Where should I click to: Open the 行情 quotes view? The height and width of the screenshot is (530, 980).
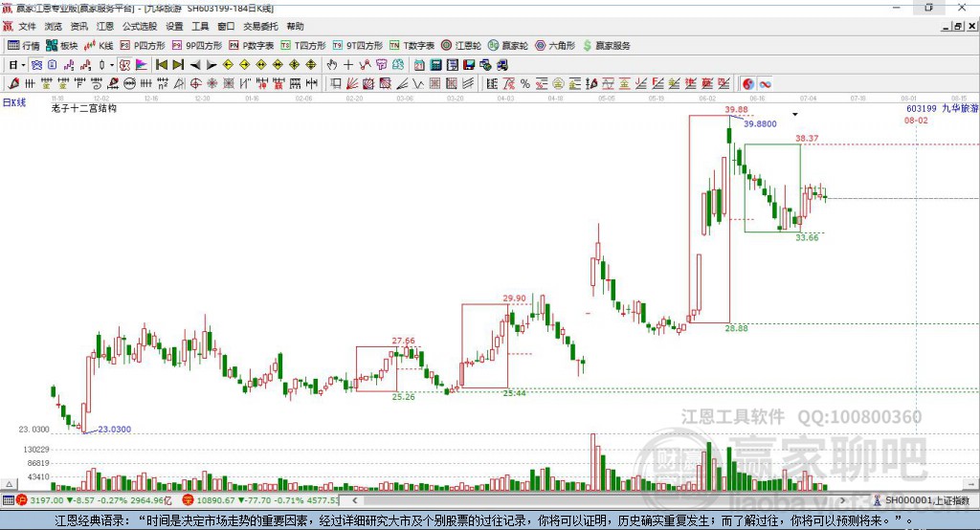(x=23, y=46)
